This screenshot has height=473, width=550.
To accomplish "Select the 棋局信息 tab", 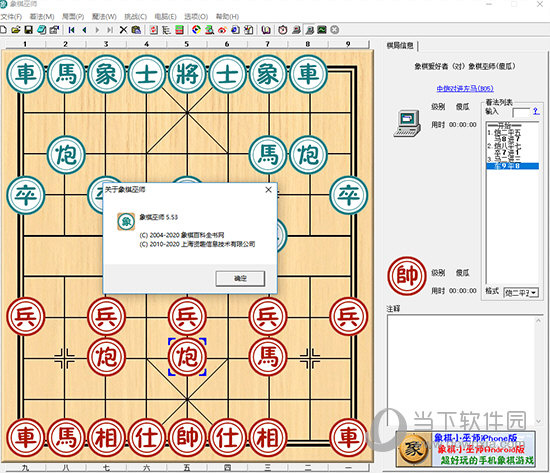I will (x=400, y=45).
